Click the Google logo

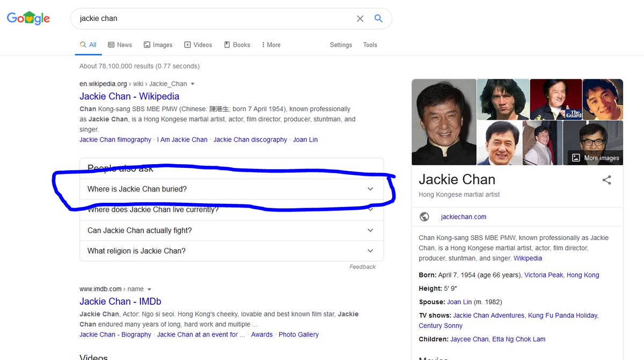click(28, 18)
